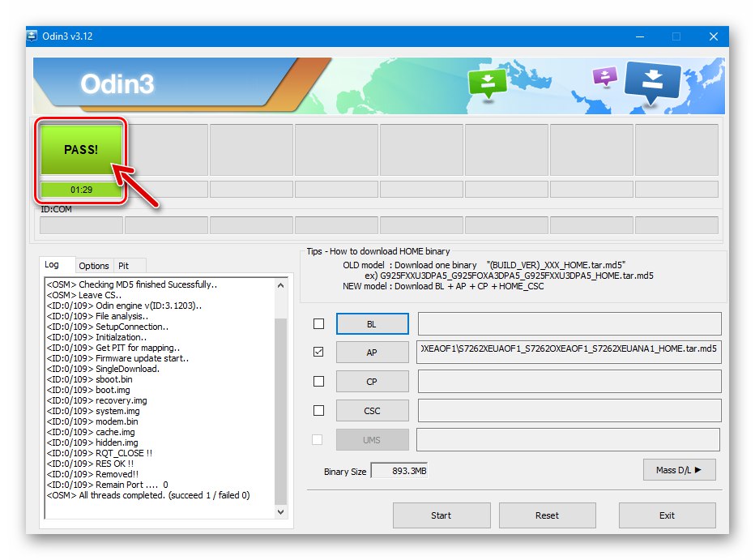755x560 pixels.
Task: Uncheck the AP checkbox
Action: click(x=318, y=352)
